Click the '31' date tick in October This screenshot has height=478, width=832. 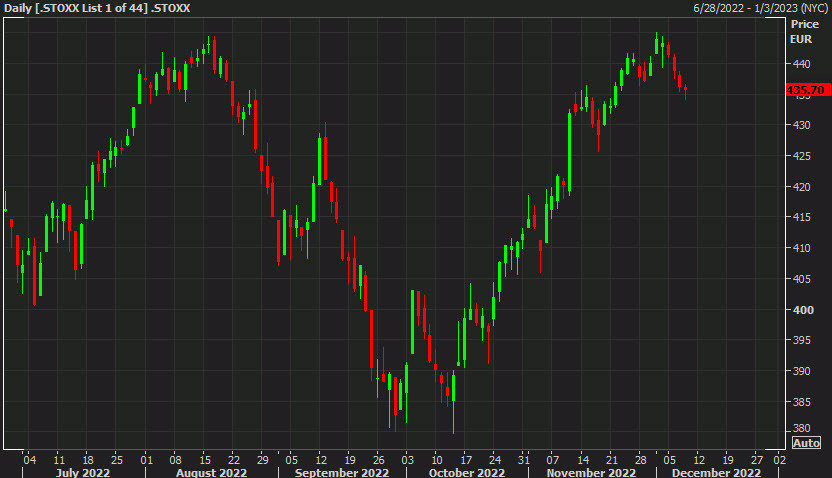click(x=524, y=460)
